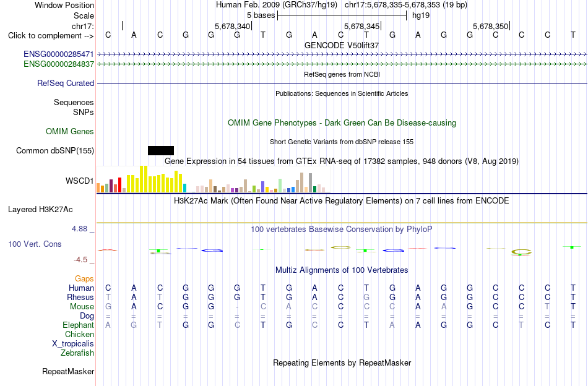Click the chr17:5,678,335-5,678,353 (19 bp) position text
This screenshot has width=588, height=386.
pyautogui.click(x=406, y=5)
